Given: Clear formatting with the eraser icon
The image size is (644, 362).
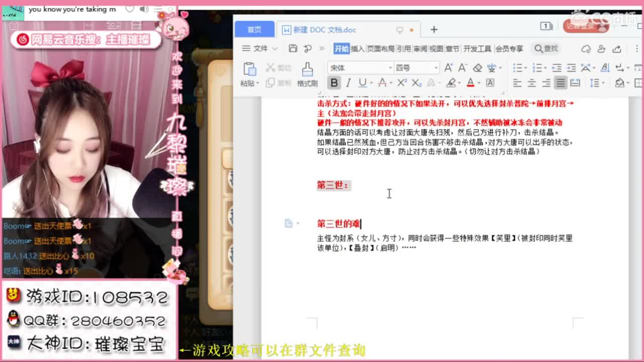Looking at the screenshot, I should click(x=477, y=67).
